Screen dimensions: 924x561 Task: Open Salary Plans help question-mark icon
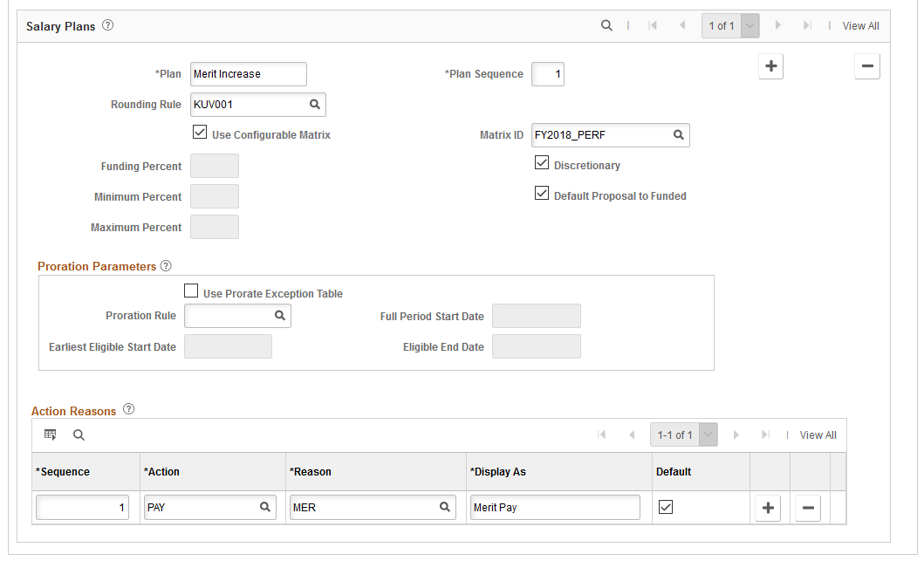point(108,25)
